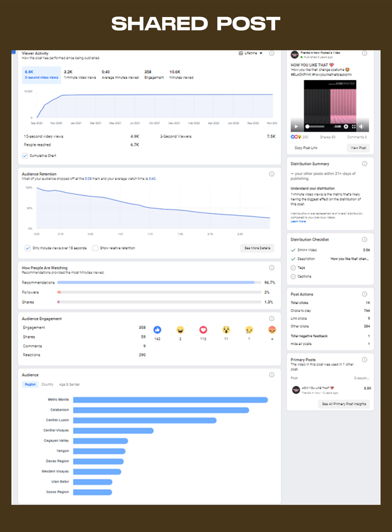
Task: Uncheck Only include views over 15 seconds
Action: pos(28,248)
